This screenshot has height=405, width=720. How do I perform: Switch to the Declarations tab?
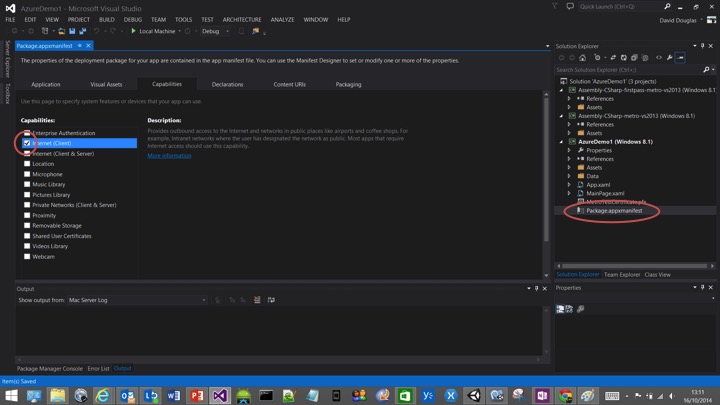tap(227, 84)
